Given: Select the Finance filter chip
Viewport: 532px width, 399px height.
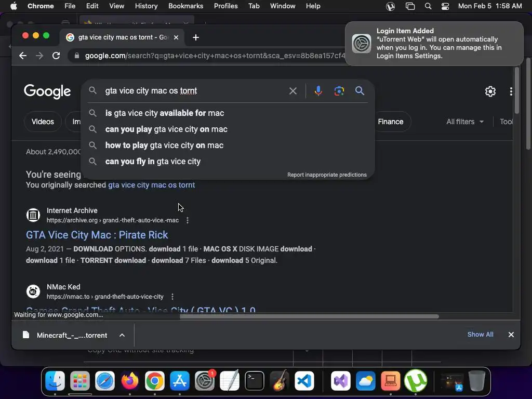Looking at the screenshot, I should pyautogui.click(x=391, y=122).
